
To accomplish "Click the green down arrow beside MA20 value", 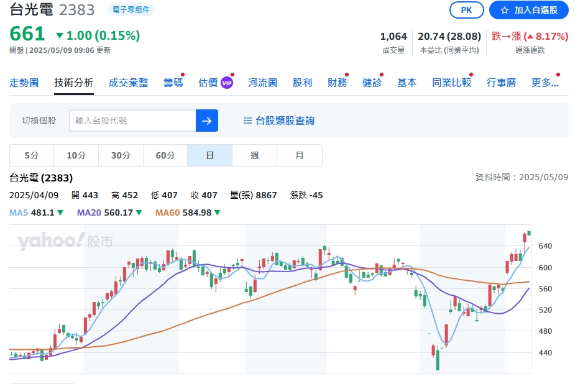I will click(x=139, y=213).
